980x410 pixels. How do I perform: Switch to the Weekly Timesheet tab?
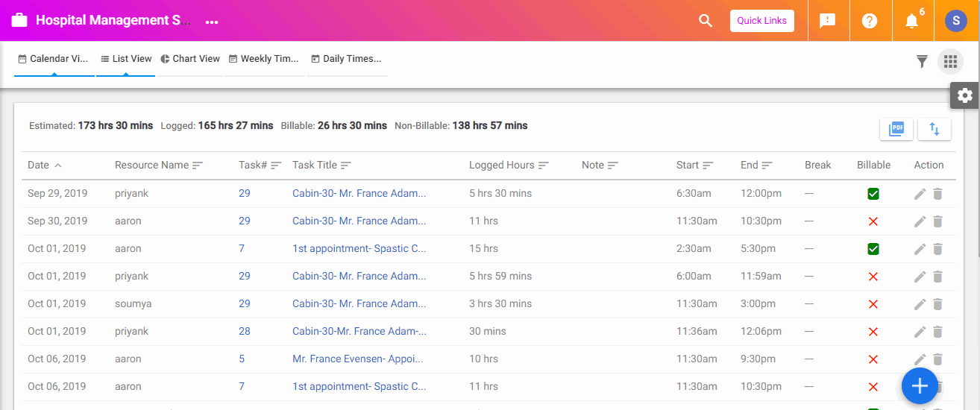(x=264, y=59)
